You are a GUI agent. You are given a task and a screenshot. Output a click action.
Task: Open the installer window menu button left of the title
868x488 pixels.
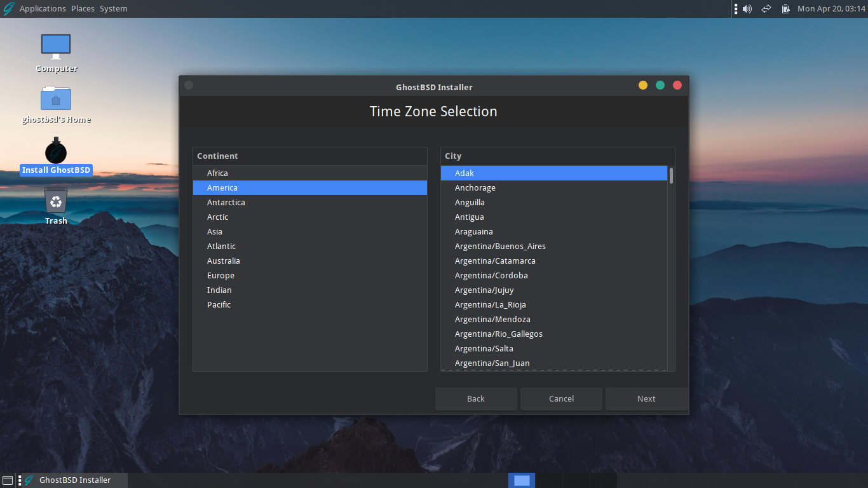tap(189, 85)
